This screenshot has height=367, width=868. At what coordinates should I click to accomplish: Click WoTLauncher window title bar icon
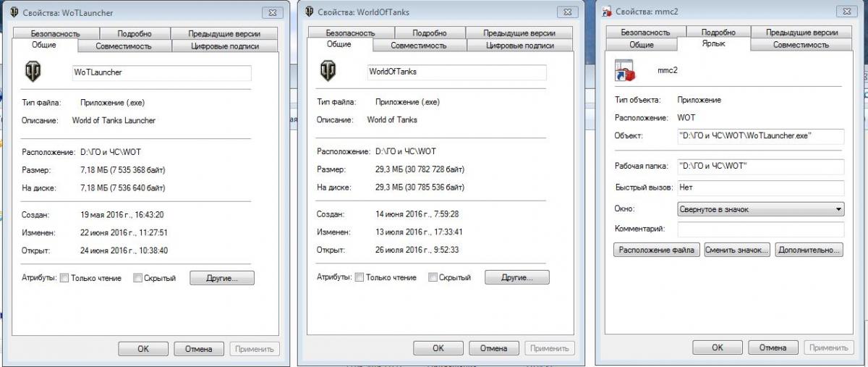(x=14, y=12)
